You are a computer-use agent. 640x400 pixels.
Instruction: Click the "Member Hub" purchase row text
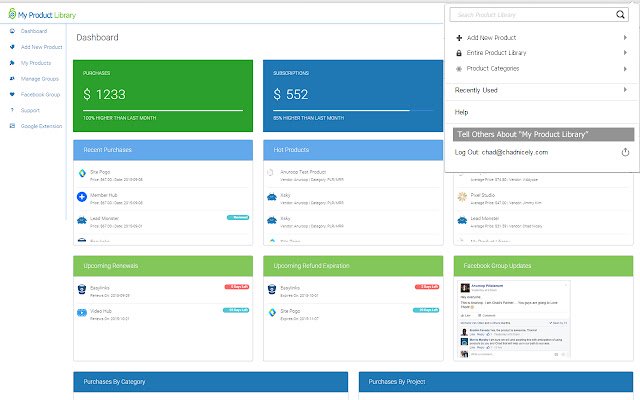(x=104, y=195)
